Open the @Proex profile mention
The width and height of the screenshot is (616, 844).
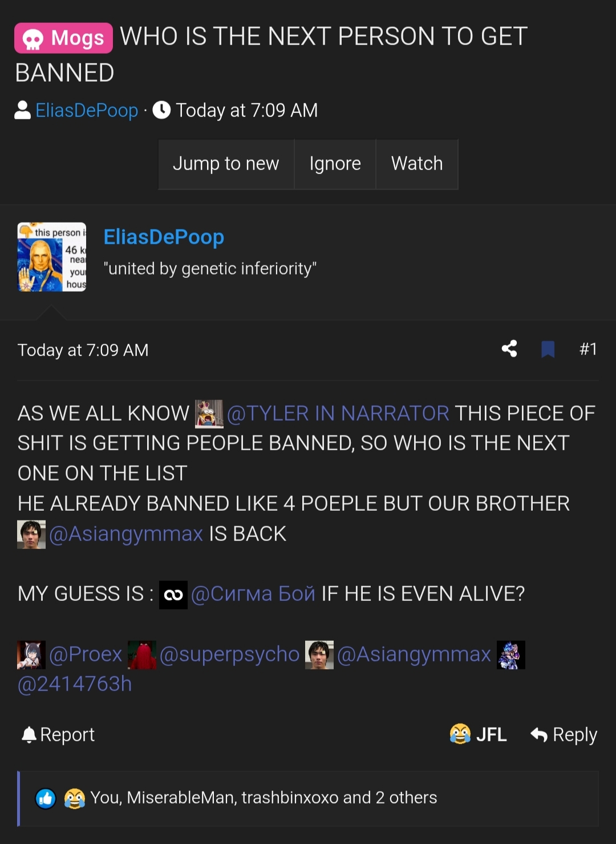pyautogui.click(x=86, y=655)
